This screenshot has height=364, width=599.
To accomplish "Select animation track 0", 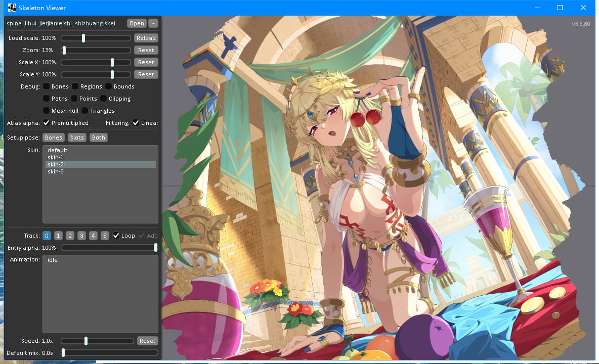I will pos(47,236).
